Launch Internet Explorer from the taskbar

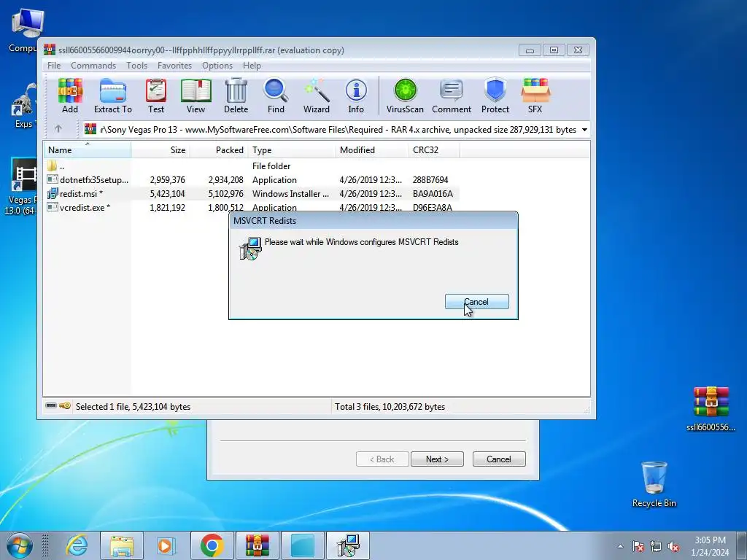click(77, 545)
